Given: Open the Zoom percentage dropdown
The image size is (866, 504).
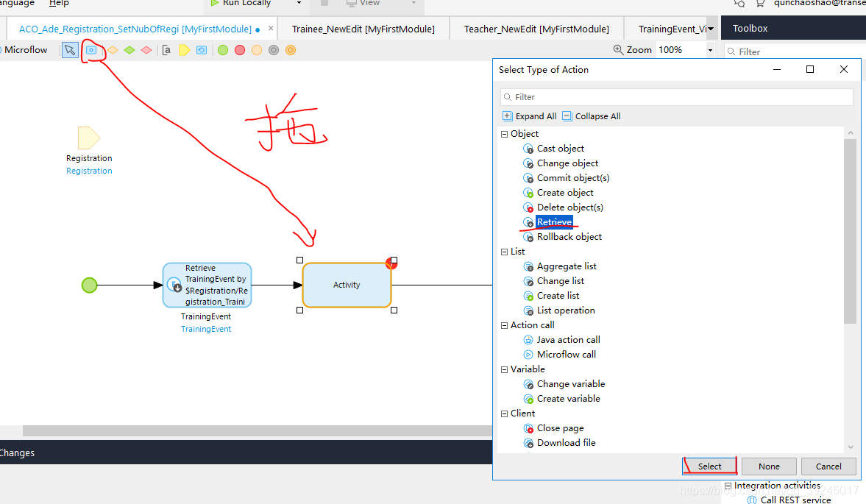Looking at the screenshot, I should coord(709,50).
